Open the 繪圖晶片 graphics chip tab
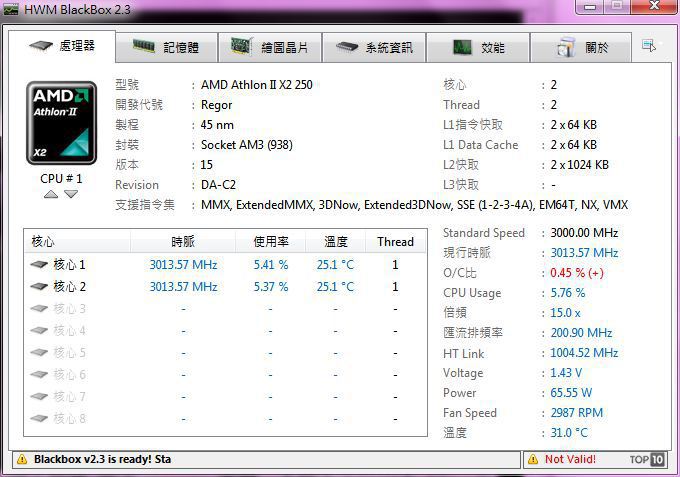Viewport: 680px width, 477px height. click(270, 47)
